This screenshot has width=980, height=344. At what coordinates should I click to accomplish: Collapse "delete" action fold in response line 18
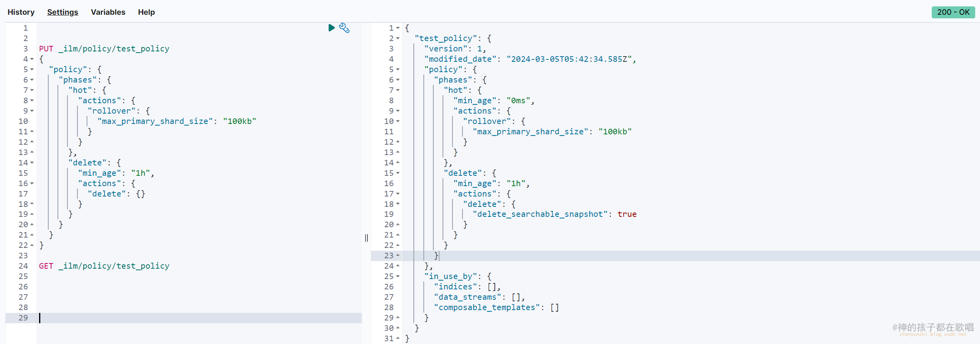(398, 204)
